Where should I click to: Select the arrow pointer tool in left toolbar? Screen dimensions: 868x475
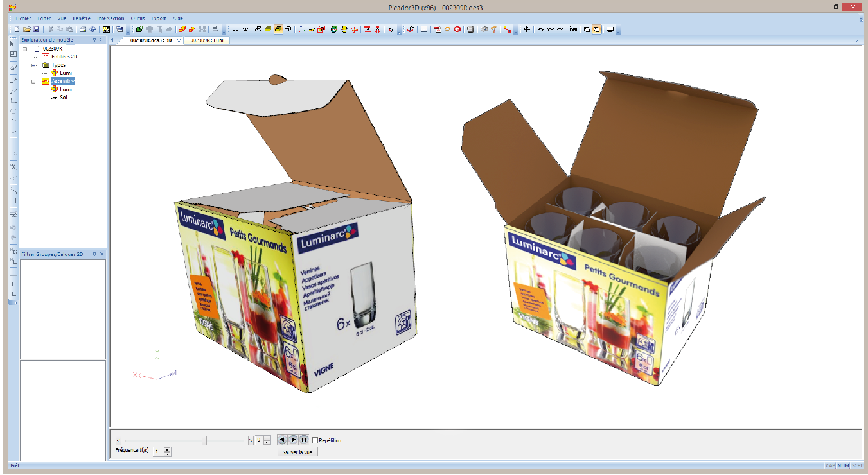(13, 44)
